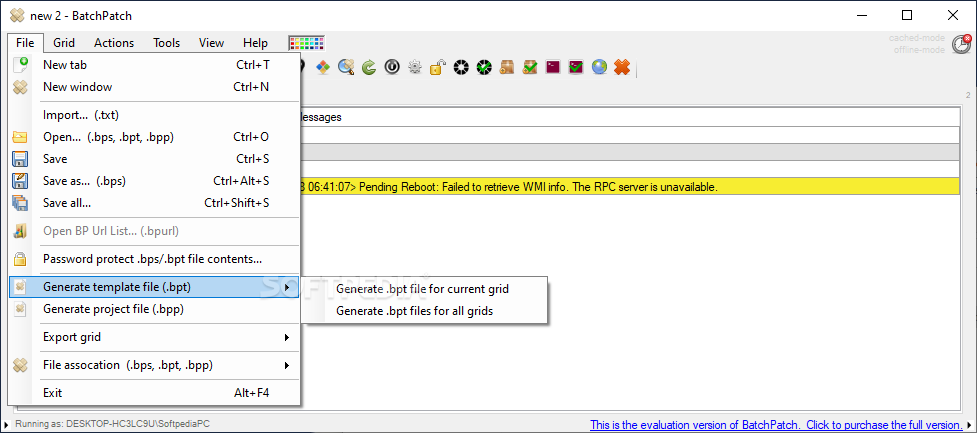Minimize the BatchPatch window

[862, 16]
